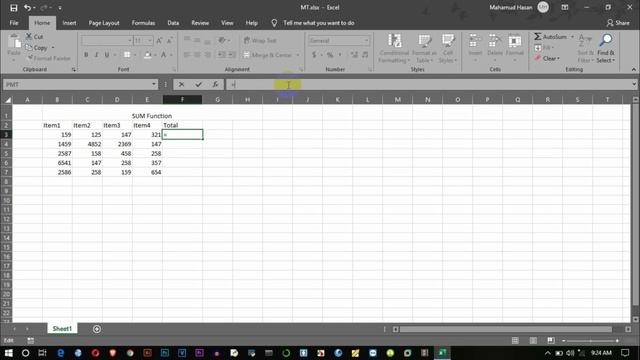640x360 pixels.
Task: Click the Delete cells icon
Action: pyautogui.click(x=495, y=41)
